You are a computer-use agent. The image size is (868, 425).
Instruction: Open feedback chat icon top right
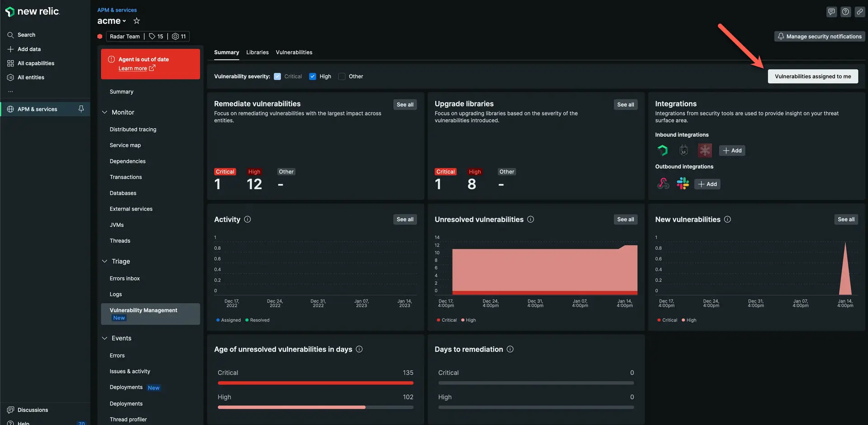(x=831, y=12)
